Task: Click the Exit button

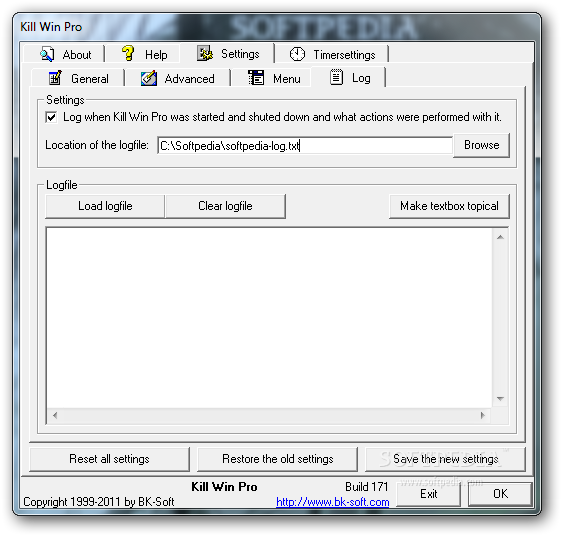Action: [x=429, y=494]
